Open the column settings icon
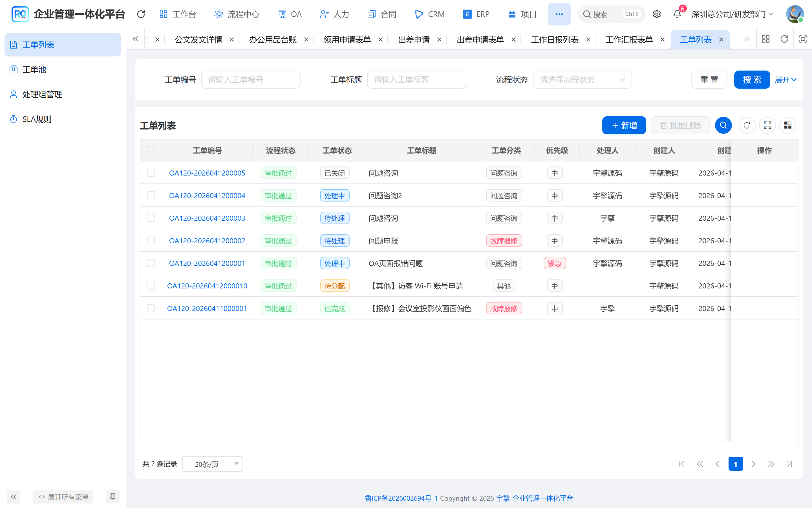The width and height of the screenshot is (812, 508). click(x=787, y=125)
